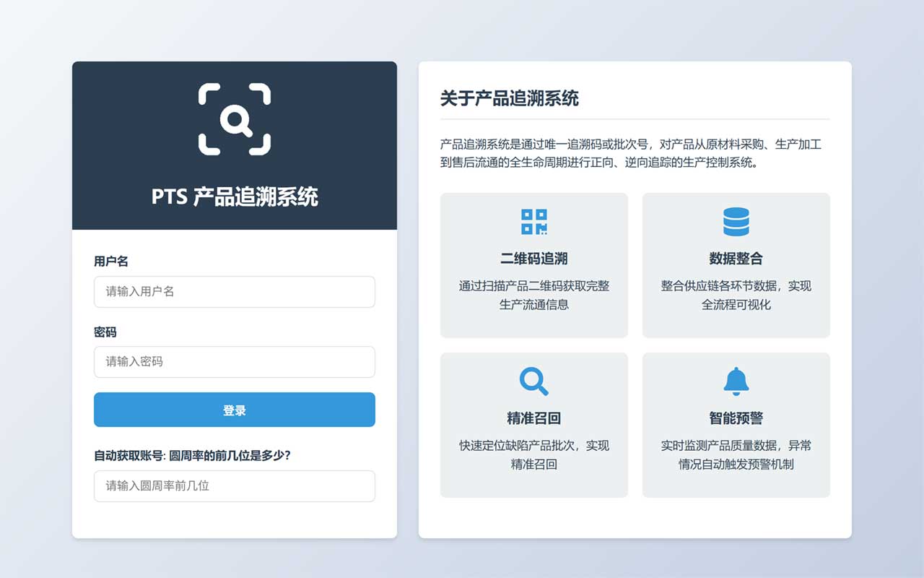Click the 圆周率前几位 input box
This screenshot has height=578, width=924.
coord(235,486)
